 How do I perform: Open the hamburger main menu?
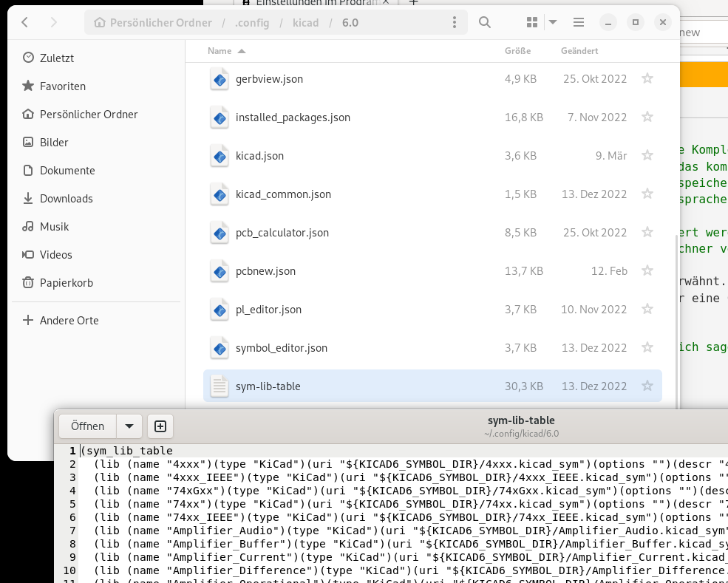click(579, 22)
